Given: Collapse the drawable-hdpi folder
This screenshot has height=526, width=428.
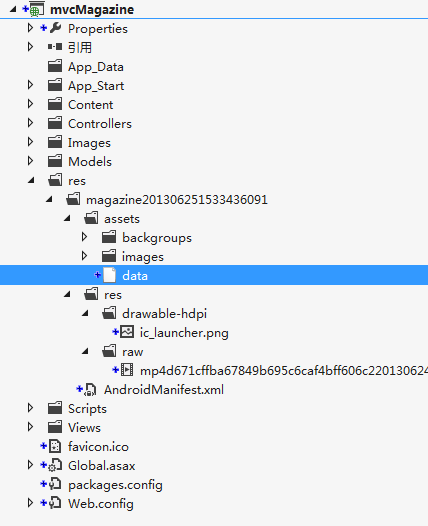Looking at the screenshot, I should pyautogui.click(x=85, y=313).
